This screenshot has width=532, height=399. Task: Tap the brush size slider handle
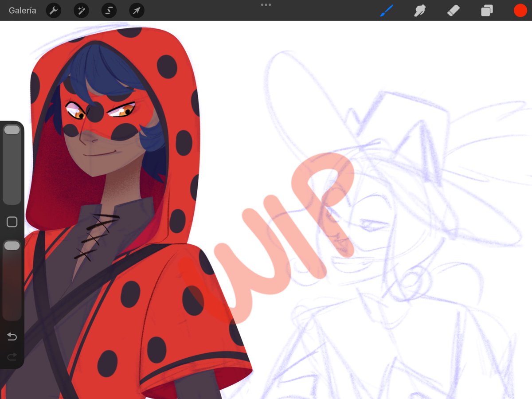click(x=12, y=130)
